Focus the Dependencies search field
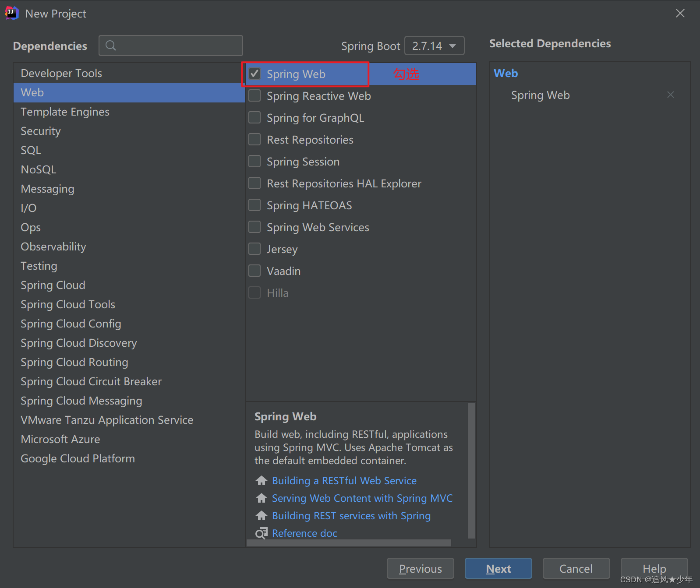700x588 pixels. [171, 46]
